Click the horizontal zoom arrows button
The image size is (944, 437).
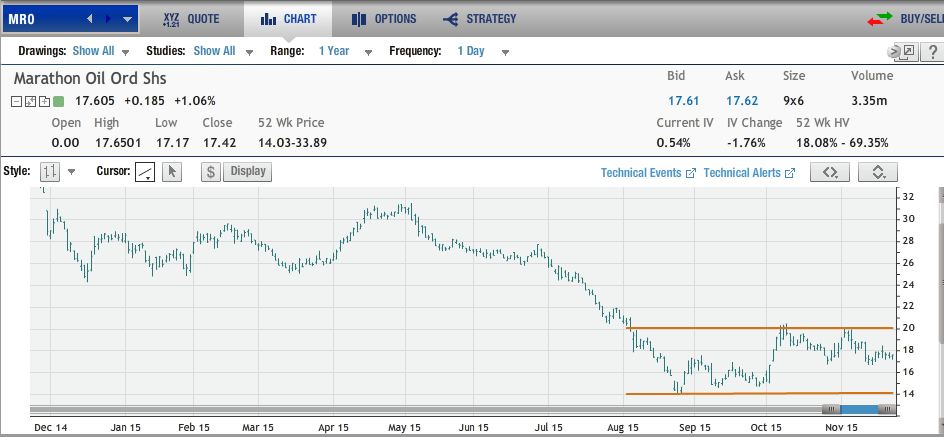829,172
